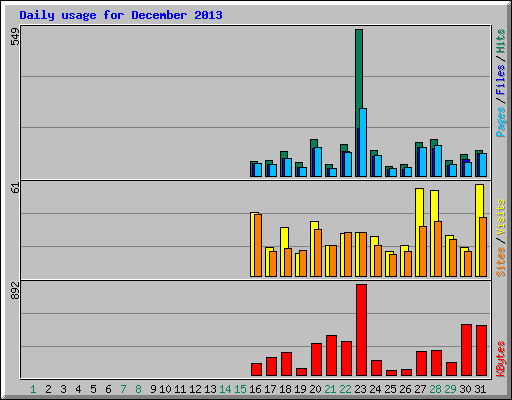Image resolution: width=512 pixels, height=400 pixels.
Task: Click the orange Sites bar for day 28
Action: point(438,249)
